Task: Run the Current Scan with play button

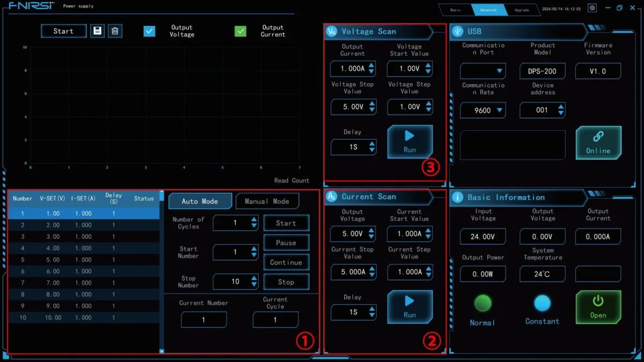Action: point(409,307)
